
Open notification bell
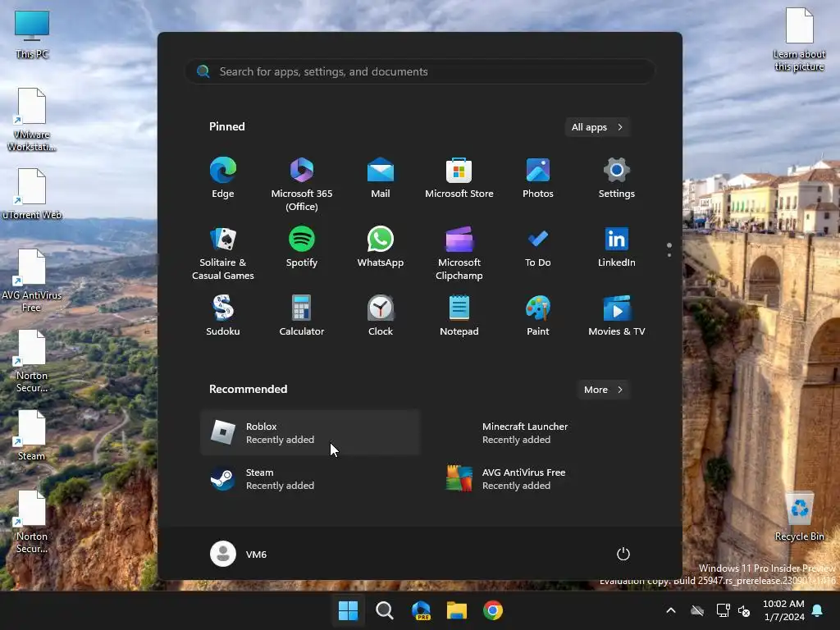point(818,610)
